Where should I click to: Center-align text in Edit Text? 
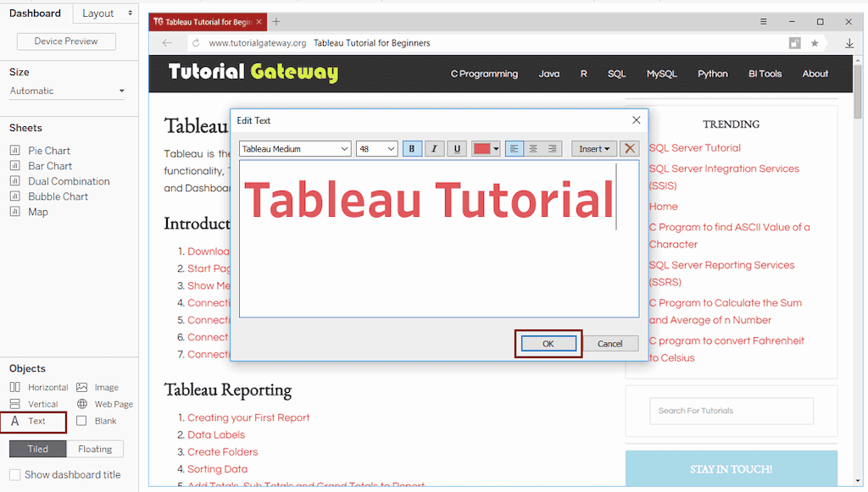pyautogui.click(x=533, y=149)
